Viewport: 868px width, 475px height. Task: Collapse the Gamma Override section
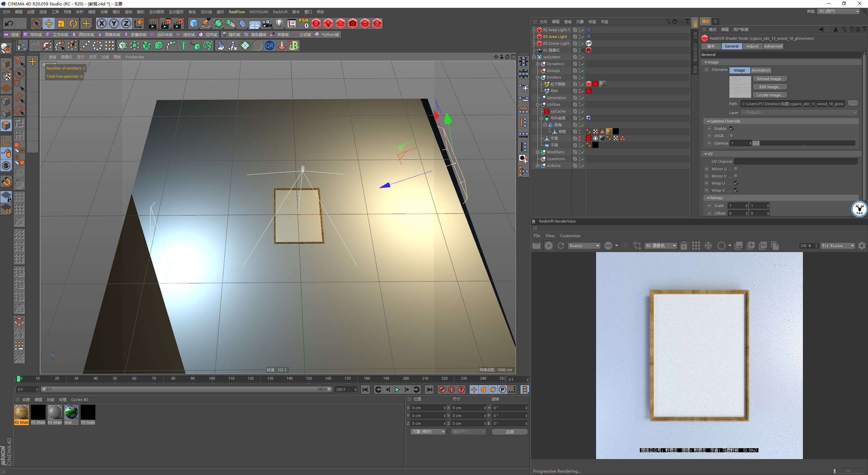(709, 121)
